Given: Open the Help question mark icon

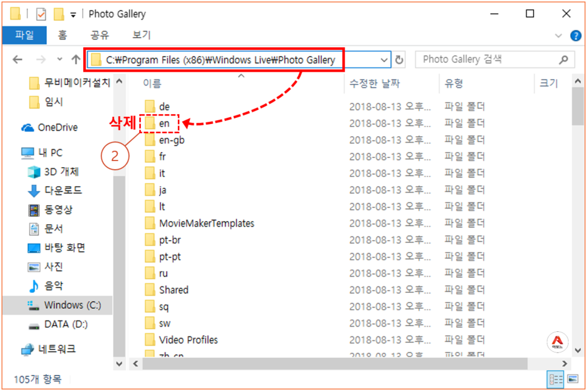Looking at the screenshot, I should pyautogui.click(x=575, y=36).
